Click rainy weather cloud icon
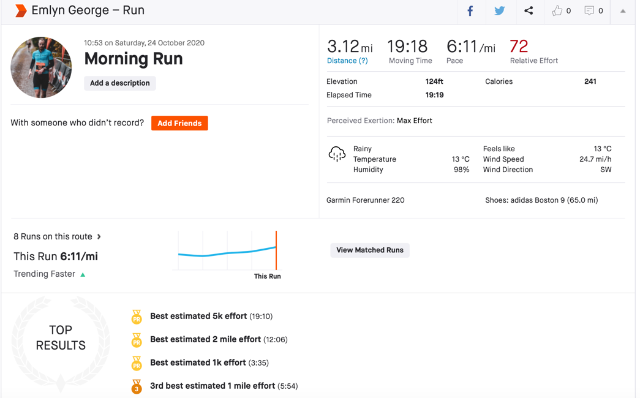This screenshot has height=398, width=640. pyautogui.click(x=337, y=154)
